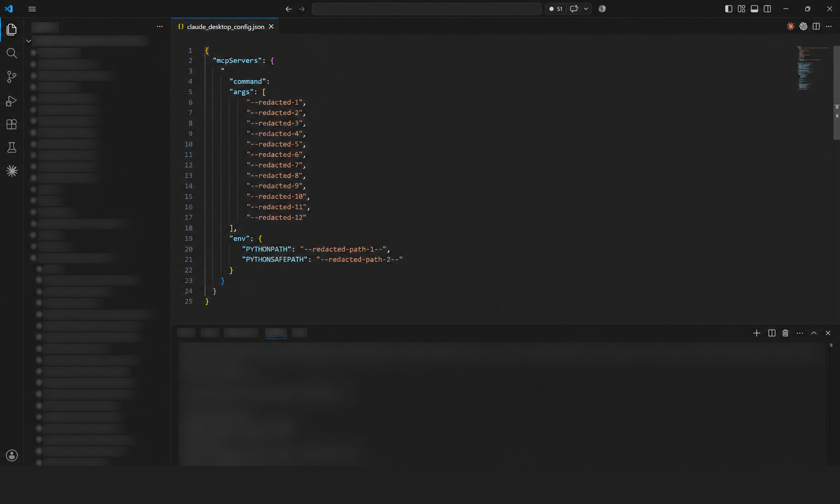Open Explorer panel More Actions ellipsis
This screenshot has height=504, width=840.
160,26
